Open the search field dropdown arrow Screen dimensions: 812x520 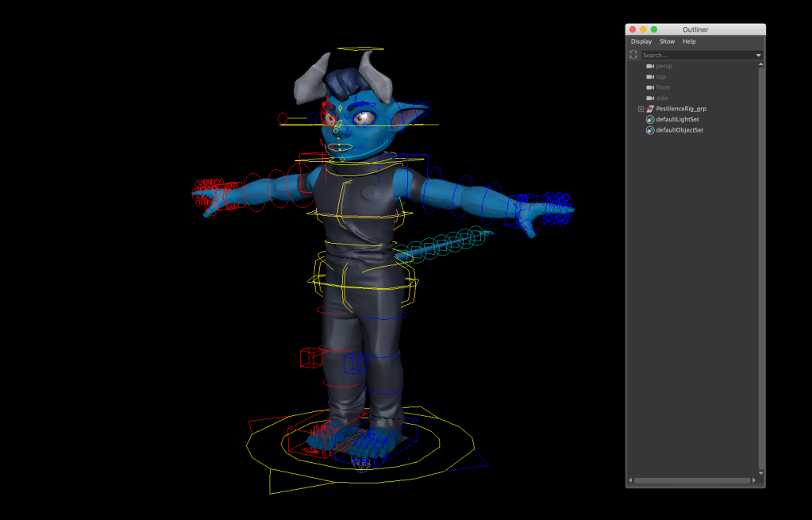758,56
